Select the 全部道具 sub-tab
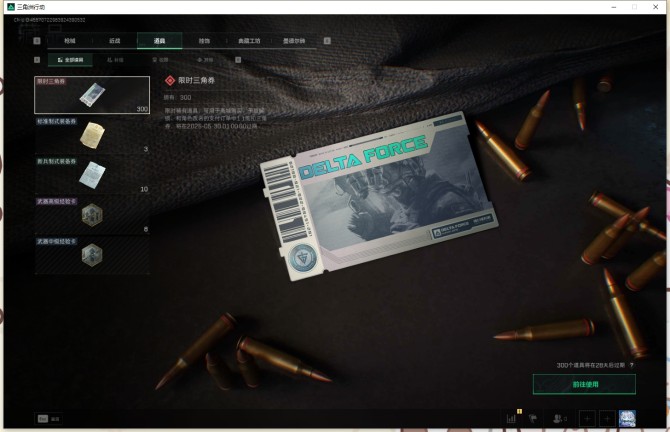670x432 pixels. pyautogui.click(x=71, y=60)
